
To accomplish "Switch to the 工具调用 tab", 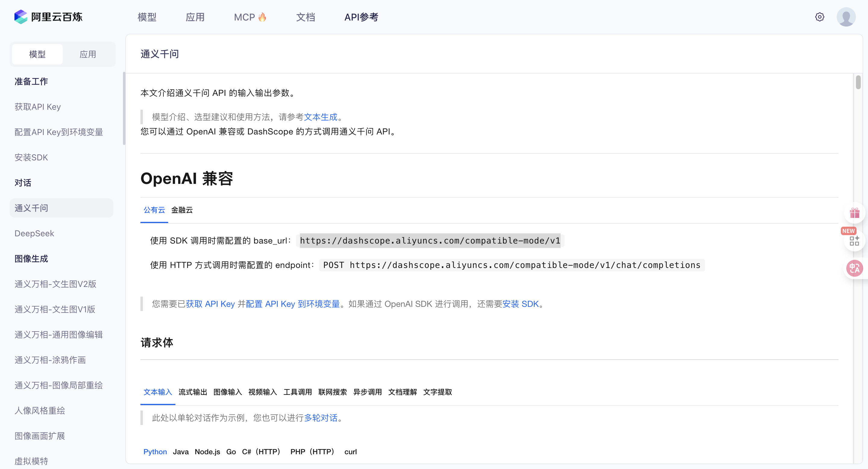I will (x=297, y=392).
